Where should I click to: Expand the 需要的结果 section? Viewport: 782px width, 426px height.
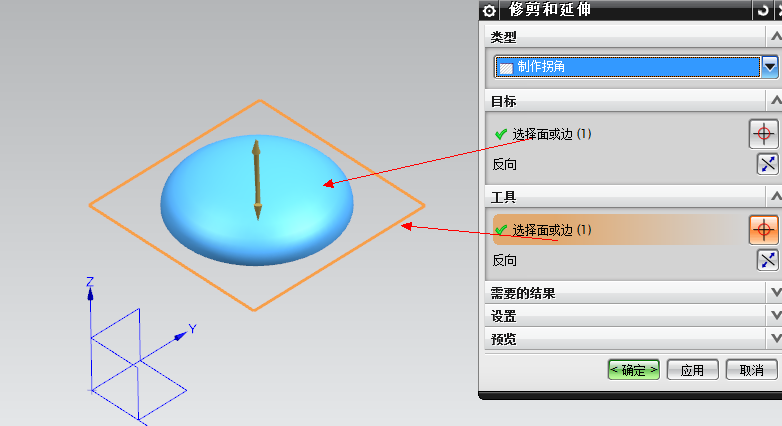(776, 292)
